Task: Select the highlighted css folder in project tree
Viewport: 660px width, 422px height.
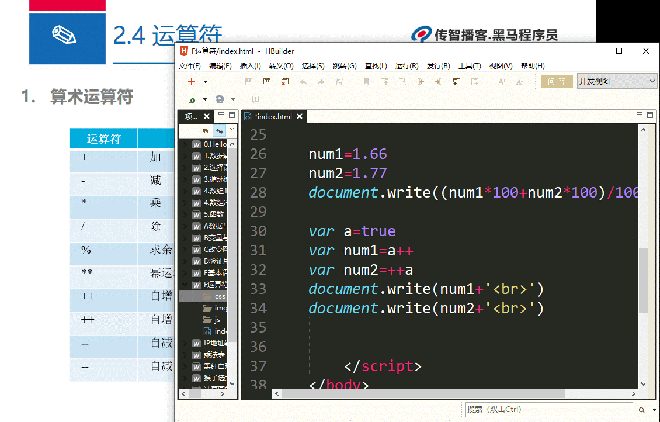Action: tap(213, 296)
